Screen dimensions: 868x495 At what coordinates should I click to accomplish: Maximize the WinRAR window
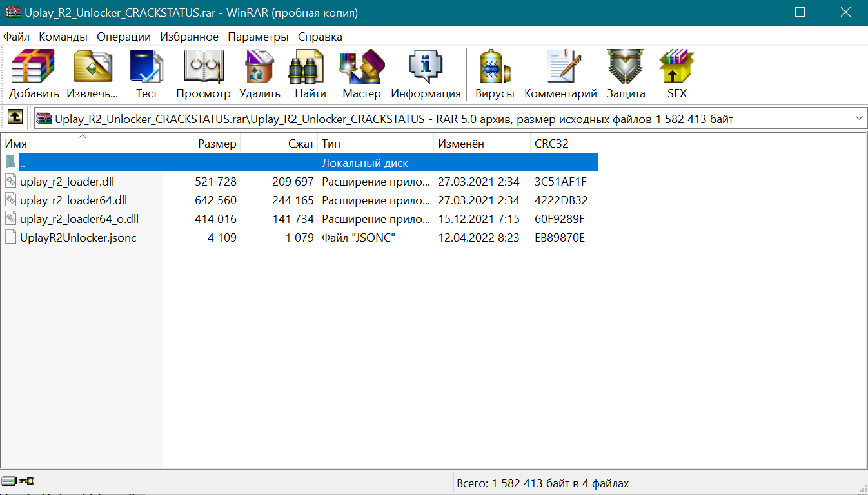[x=800, y=12]
